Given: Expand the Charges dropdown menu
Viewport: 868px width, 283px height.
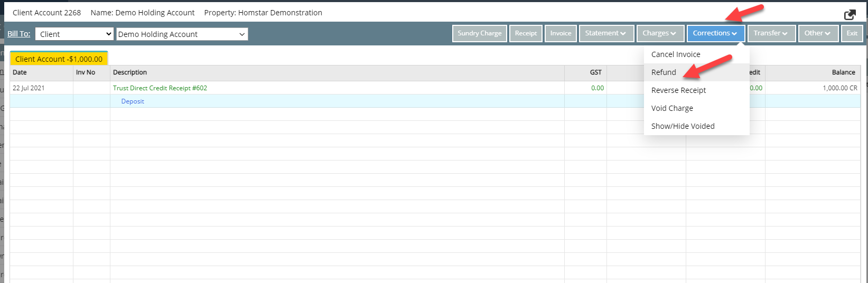Looking at the screenshot, I should click(x=659, y=33).
